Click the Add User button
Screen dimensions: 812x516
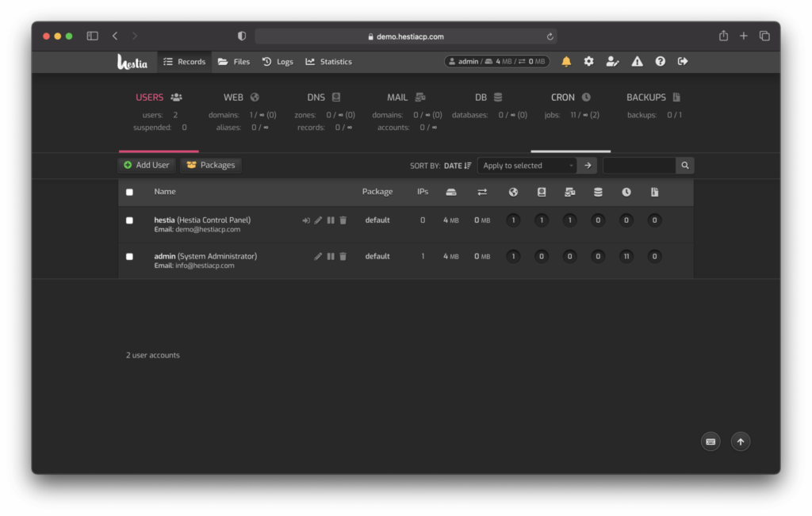[x=147, y=165]
